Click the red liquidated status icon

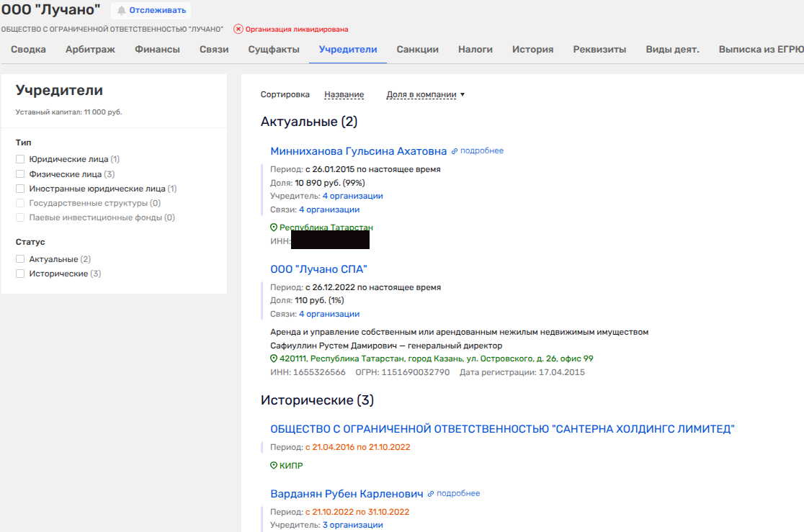point(238,30)
